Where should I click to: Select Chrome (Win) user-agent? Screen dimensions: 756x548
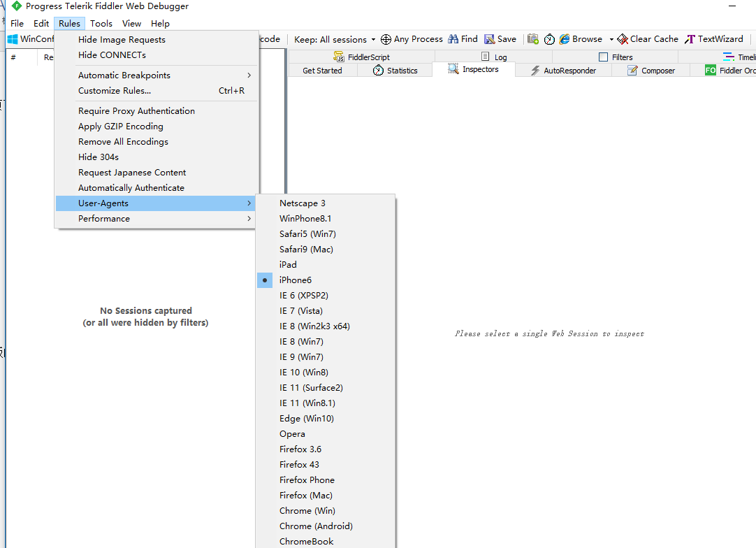click(x=326, y=511)
